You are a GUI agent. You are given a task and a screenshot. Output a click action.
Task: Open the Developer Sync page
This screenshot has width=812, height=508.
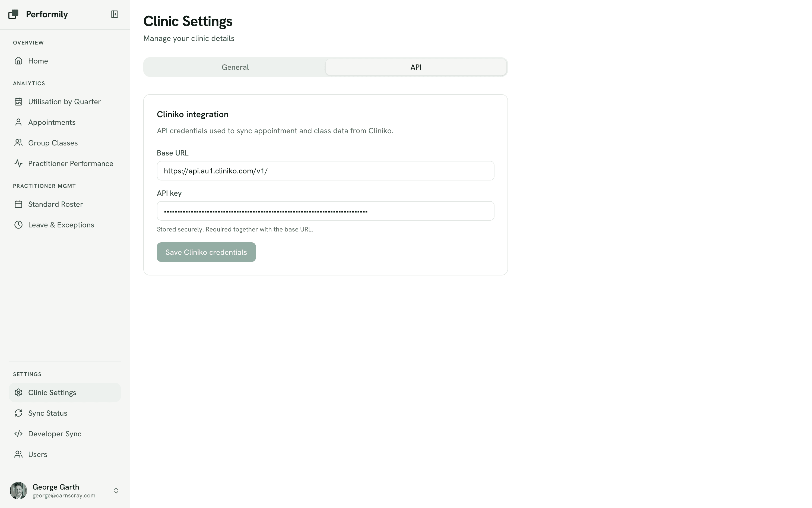coord(65,434)
